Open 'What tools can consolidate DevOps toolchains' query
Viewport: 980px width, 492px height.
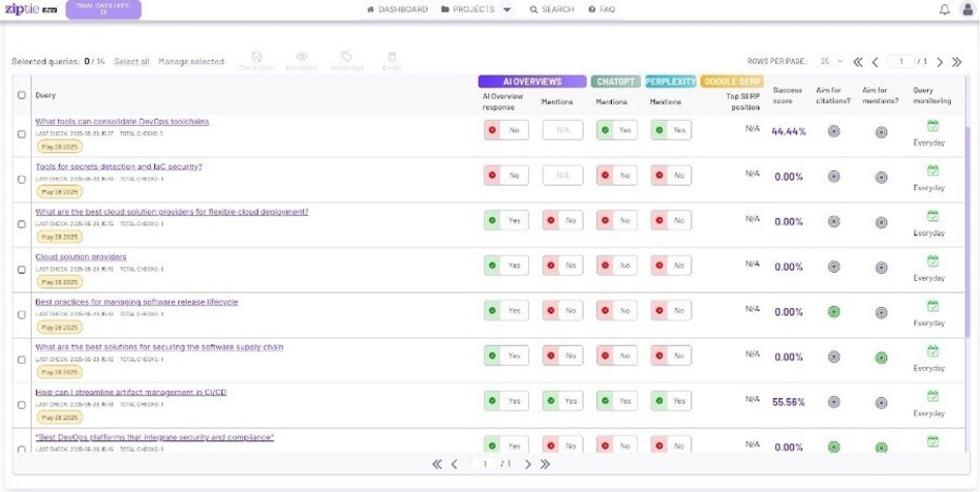coord(122,121)
